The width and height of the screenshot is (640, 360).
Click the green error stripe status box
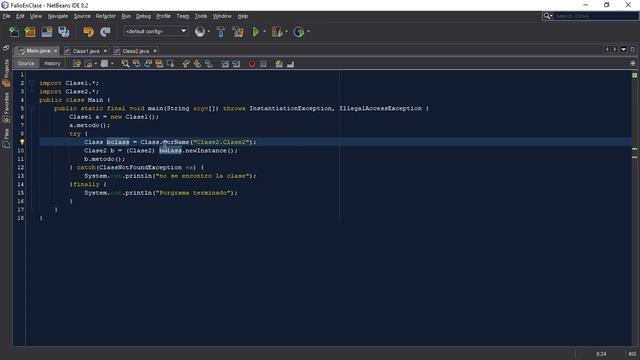[x=634, y=75]
